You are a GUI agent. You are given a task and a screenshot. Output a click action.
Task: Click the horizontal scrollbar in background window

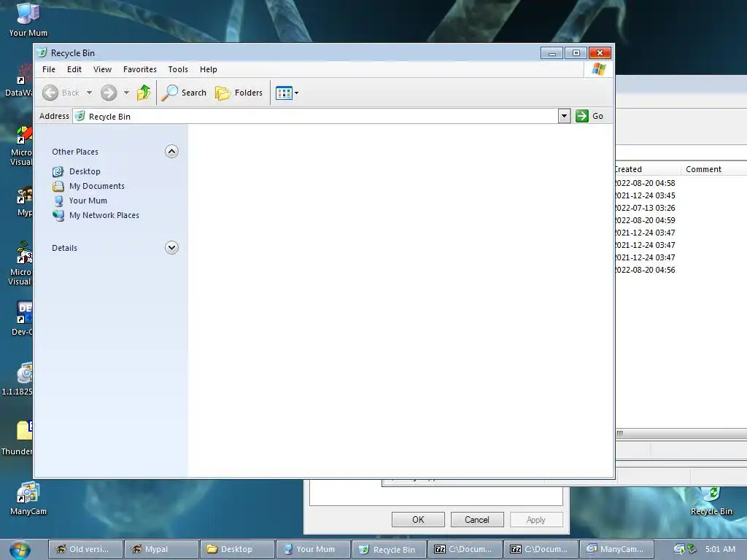681,433
